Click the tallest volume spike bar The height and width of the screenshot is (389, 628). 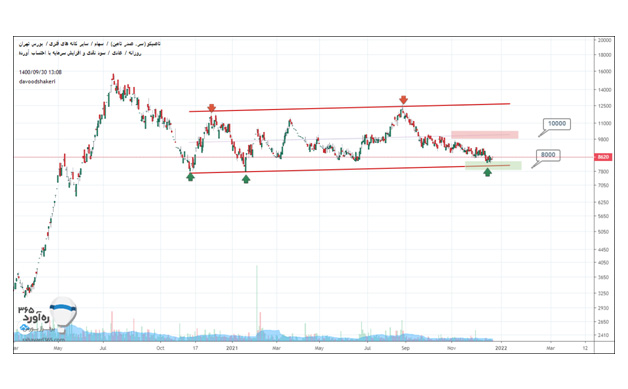[257, 302]
